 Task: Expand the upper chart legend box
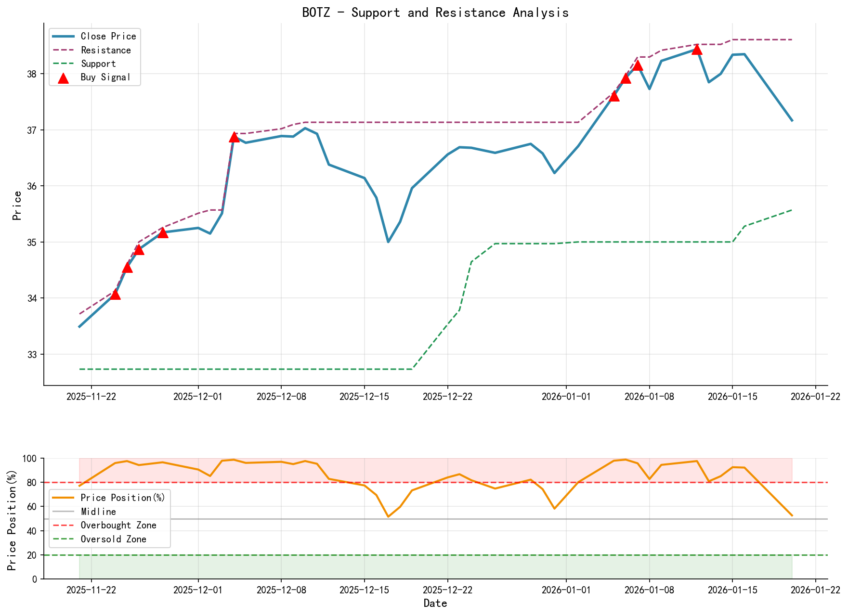94,56
